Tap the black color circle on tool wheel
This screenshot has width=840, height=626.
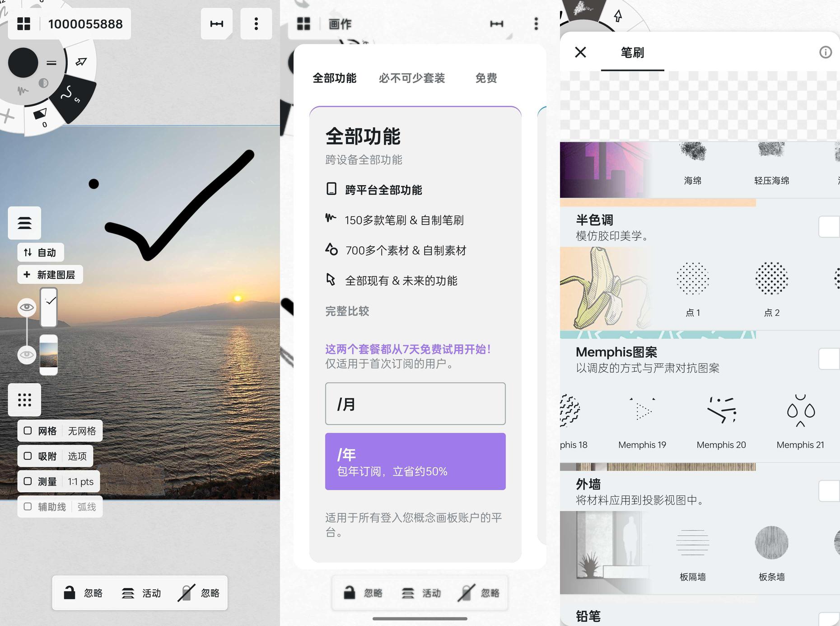(23, 63)
